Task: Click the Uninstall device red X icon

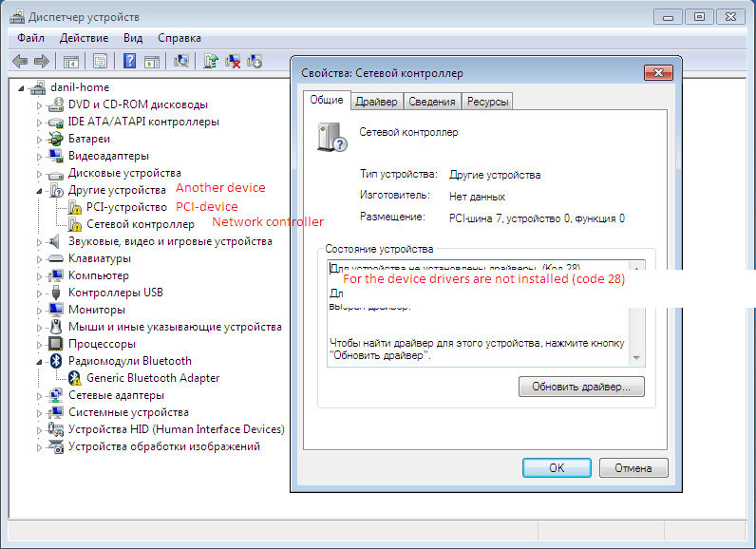Action: pos(233,61)
